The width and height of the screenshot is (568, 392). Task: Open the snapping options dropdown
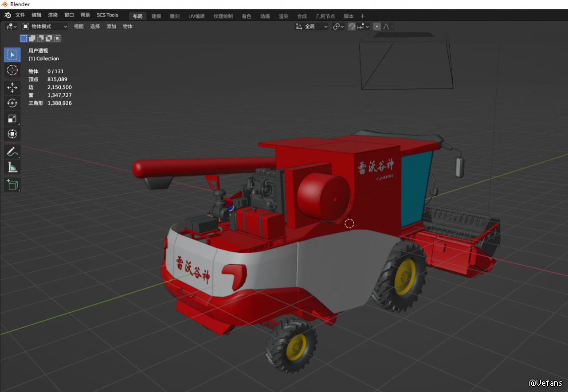pyautogui.click(x=363, y=27)
